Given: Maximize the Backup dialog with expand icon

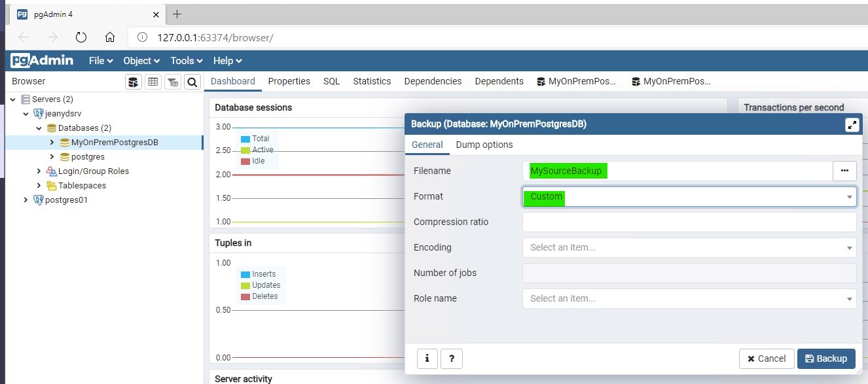Looking at the screenshot, I should point(852,125).
